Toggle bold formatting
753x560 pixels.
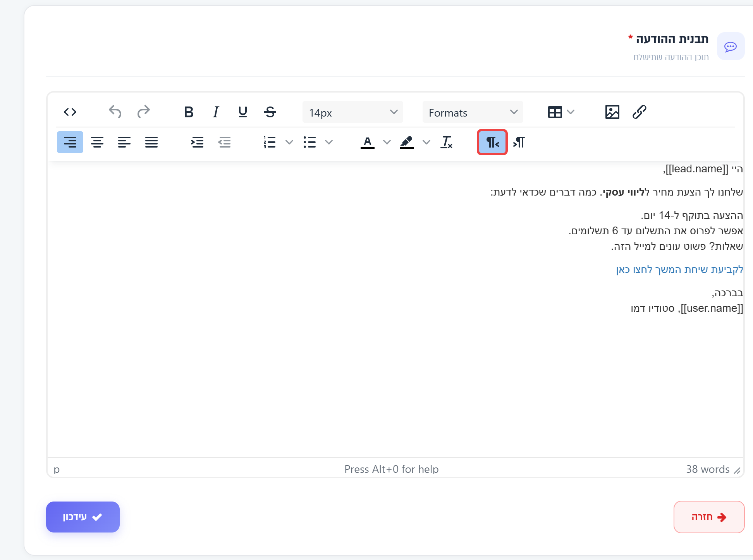click(x=189, y=112)
